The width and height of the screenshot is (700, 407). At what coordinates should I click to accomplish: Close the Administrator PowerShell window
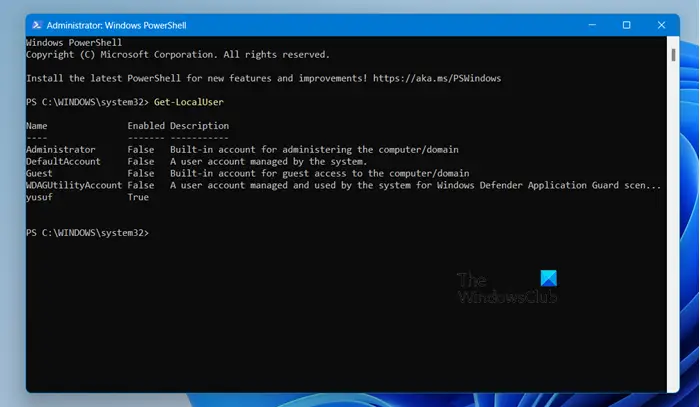click(661, 25)
